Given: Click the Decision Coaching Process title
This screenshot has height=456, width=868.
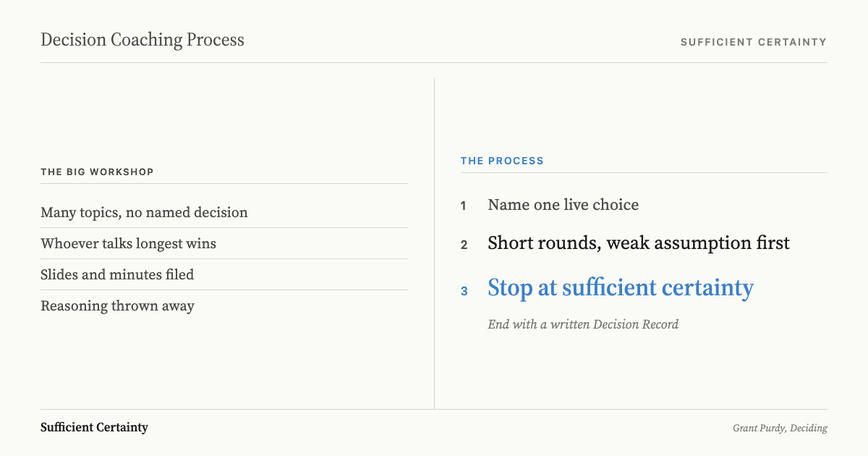Looking at the screenshot, I should [x=142, y=40].
